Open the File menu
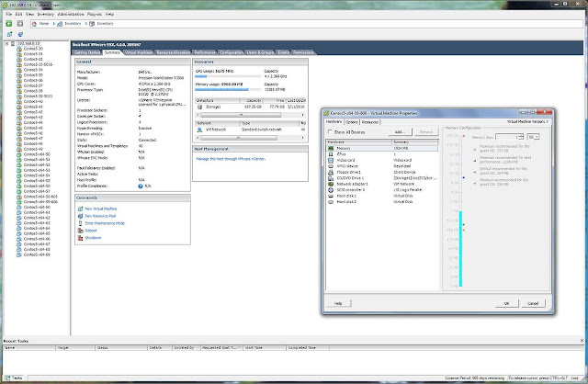Viewport: 588px width, 384px height. [9, 15]
